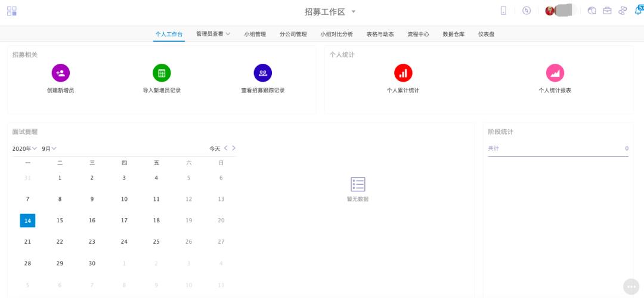This screenshot has width=644, height=298.
Task: Expand the 管理员查看 menu
Action: pyautogui.click(x=213, y=34)
